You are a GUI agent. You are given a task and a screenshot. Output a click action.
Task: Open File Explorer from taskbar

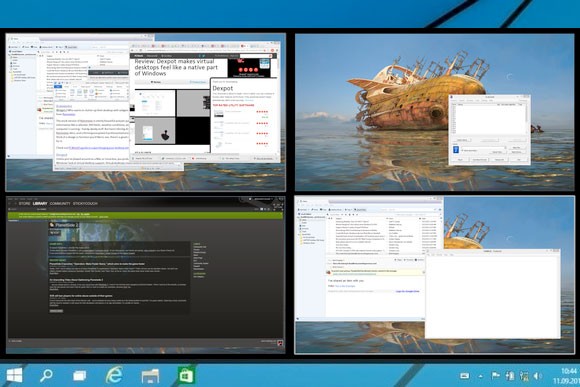(151, 376)
